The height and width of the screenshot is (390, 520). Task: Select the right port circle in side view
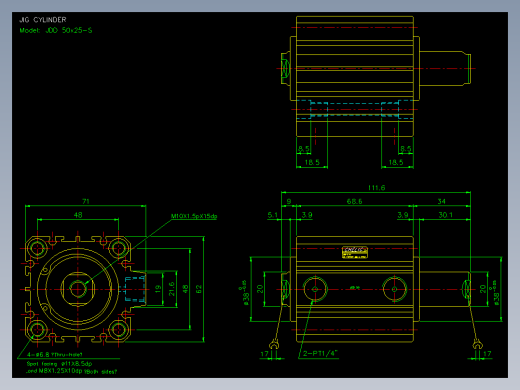click(395, 289)
